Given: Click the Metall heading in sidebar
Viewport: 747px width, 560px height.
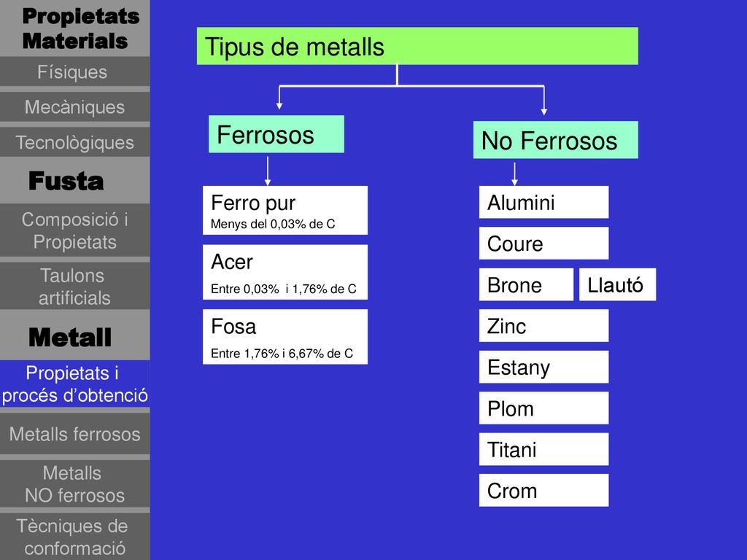Looking at the screenshot, I should tap(70, 337).
